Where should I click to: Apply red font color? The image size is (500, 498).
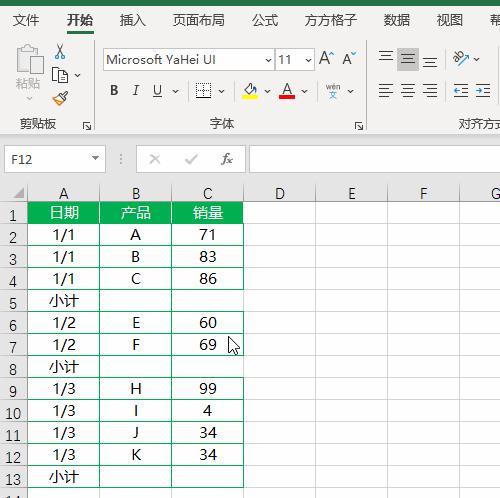click(287, 91)
